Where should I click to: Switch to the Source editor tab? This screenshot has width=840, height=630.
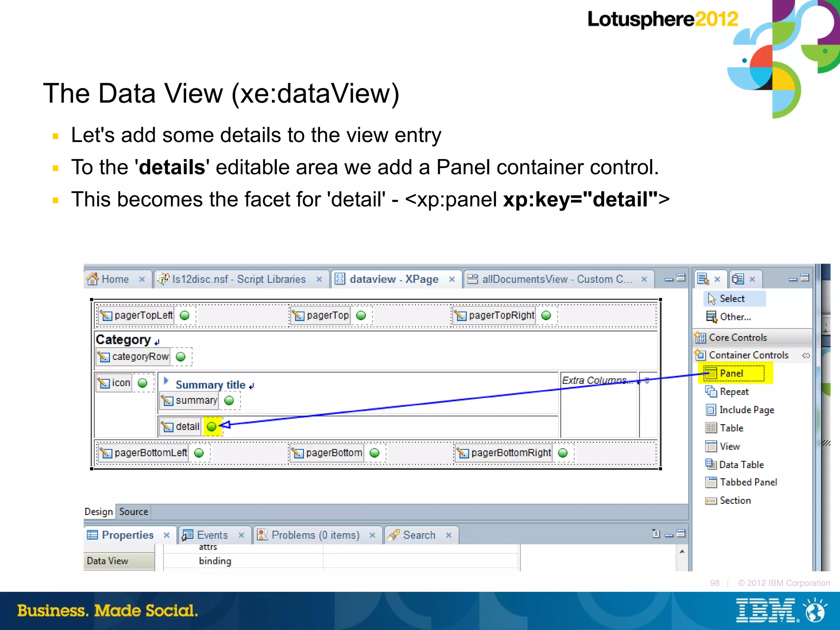point(134,512)
